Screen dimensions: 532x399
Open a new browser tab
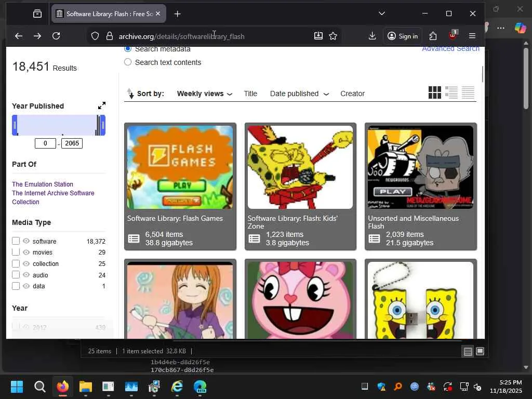pos(177,14)
